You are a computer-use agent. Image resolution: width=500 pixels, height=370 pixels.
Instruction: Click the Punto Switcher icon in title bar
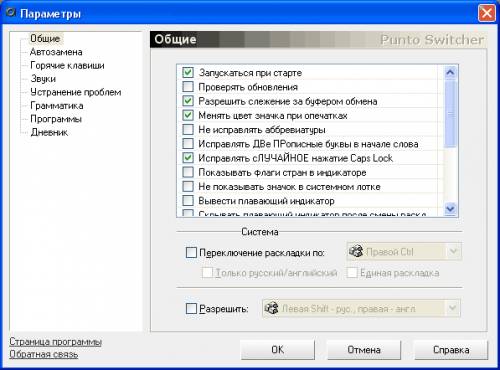click(x=11, y=13)
